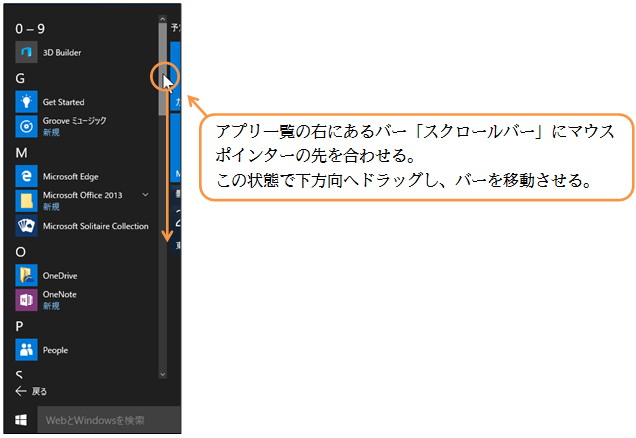
Task: Click the Microsoft Office 2013 folder icon
Action: (x=27, y=200)
